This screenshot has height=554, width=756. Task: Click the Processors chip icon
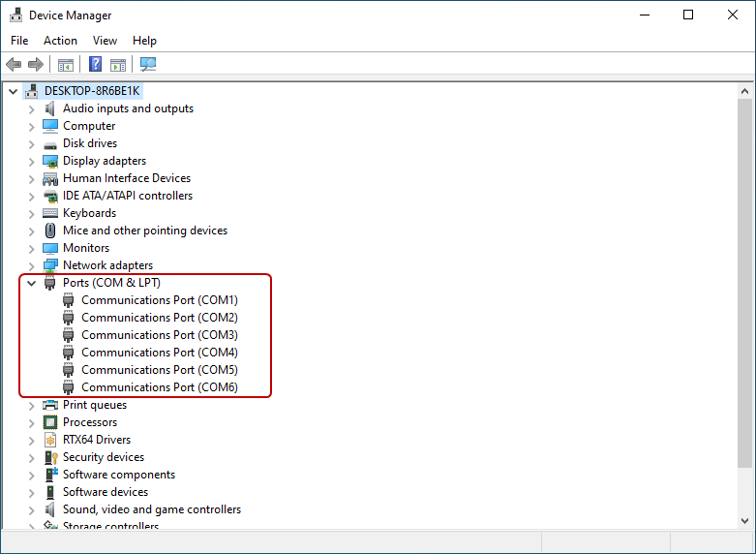coord(50,422)
